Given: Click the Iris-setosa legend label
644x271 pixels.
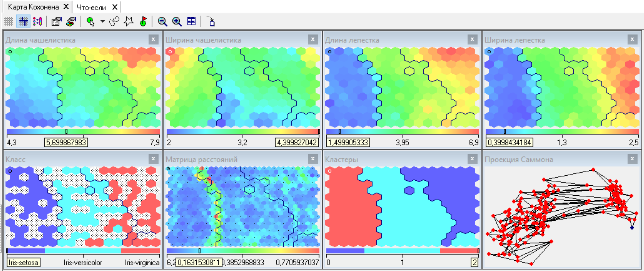Looking at the screenshot, I should 24,262.
